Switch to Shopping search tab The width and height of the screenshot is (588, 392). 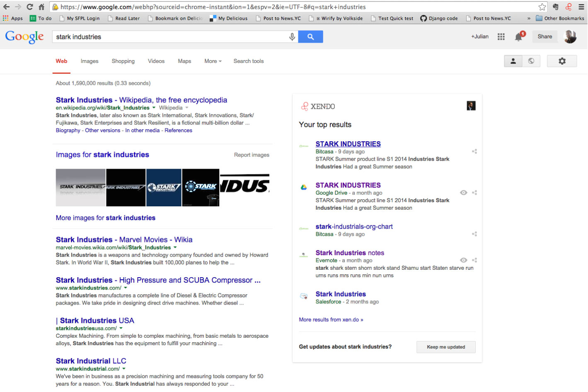coord(123,61)
